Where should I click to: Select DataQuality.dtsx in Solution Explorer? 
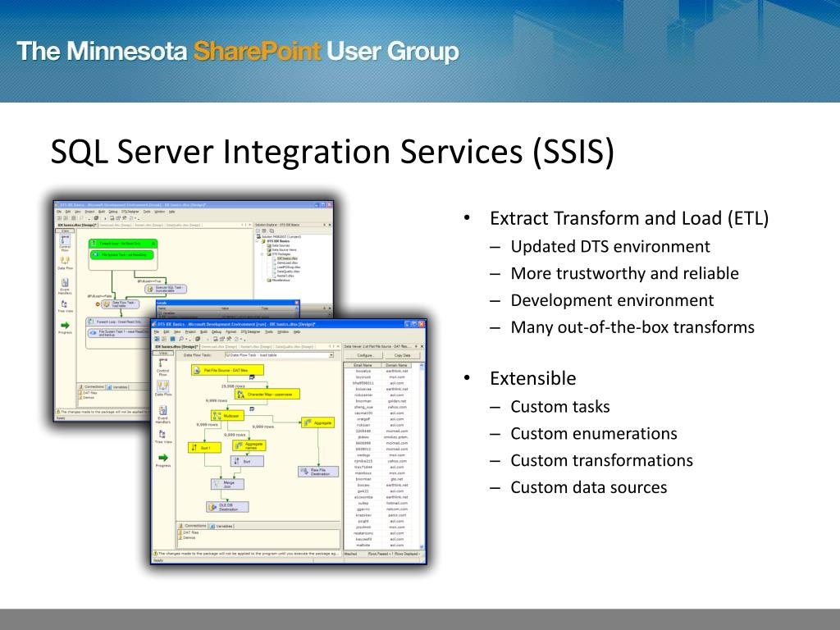288,272
